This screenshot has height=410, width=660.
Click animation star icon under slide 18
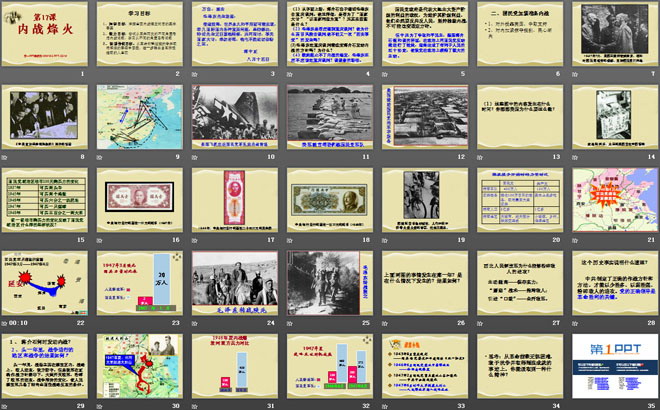[290, 240]
